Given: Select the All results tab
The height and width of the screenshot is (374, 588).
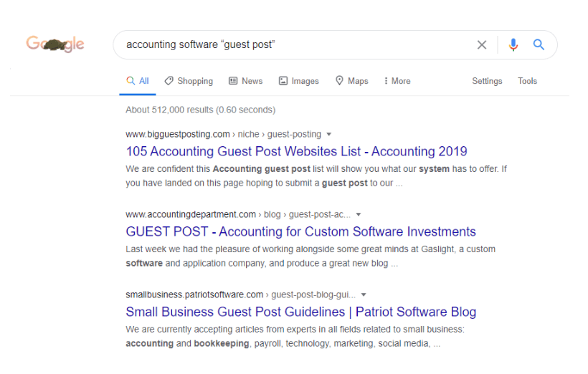Looking at the screenshot, I should (138, 81).
